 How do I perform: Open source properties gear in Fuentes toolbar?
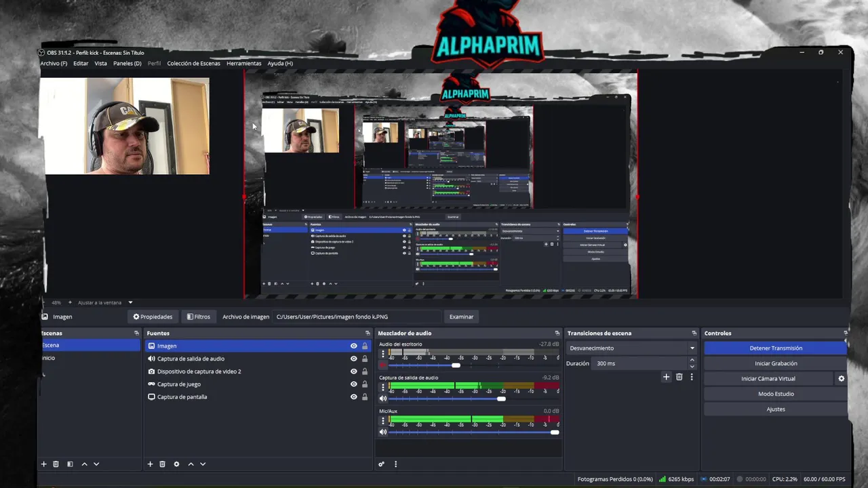[x=176, y=464]
